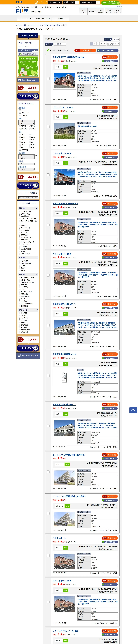Check the オートロック option
This screenshot has height=644, width=138.
click(20, 296)
